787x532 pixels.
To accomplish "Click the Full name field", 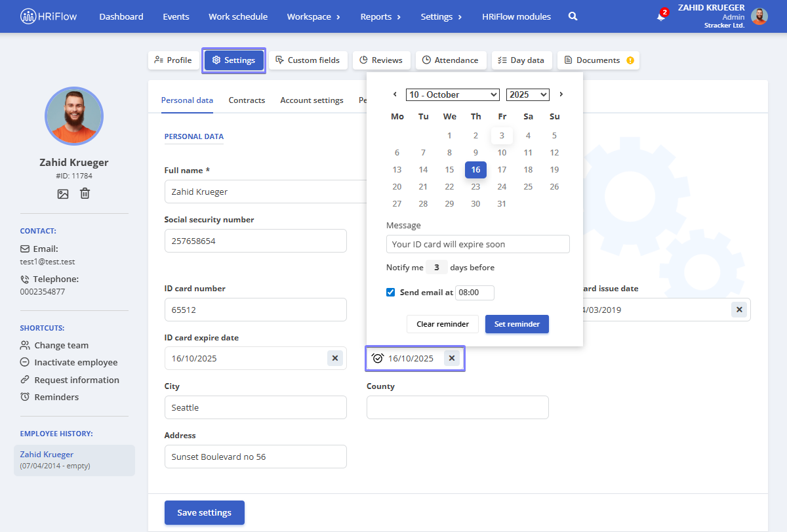I will pyautogui.click(x=266, y=192).
